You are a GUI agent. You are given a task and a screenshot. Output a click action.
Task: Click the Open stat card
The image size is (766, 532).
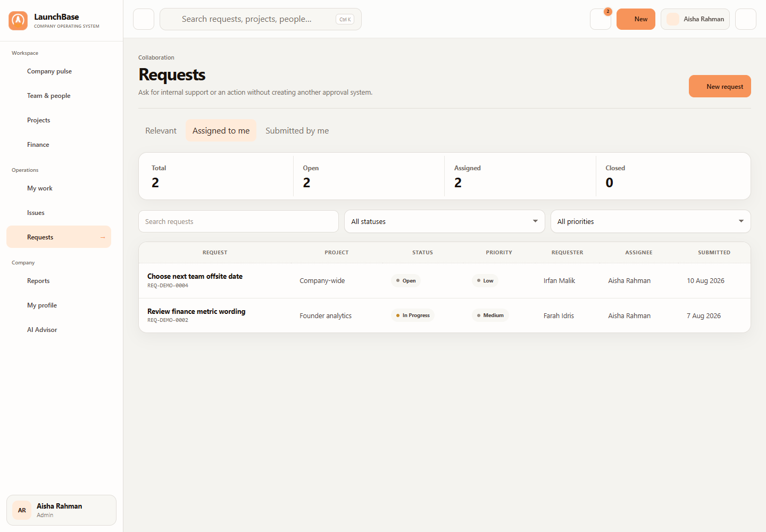pos(369,176)
